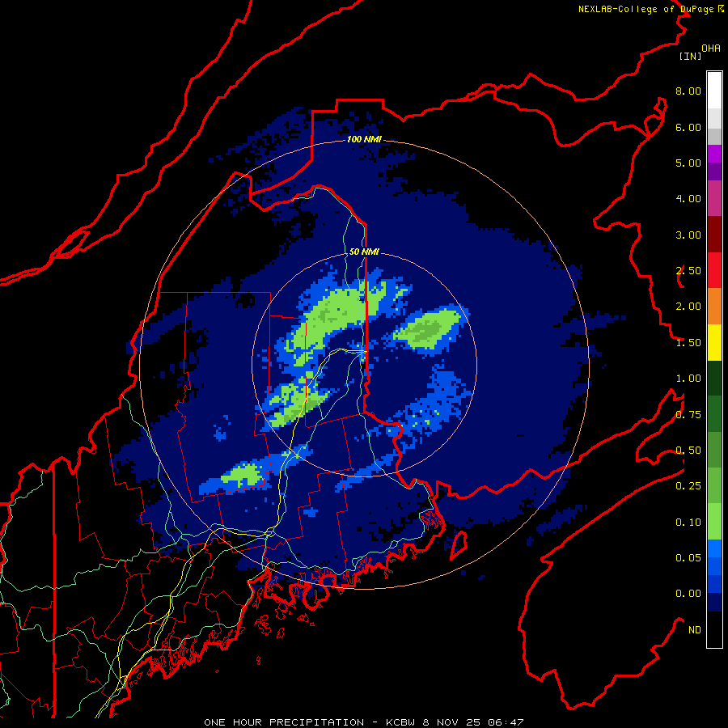Click the 4.00 legend value
The image size is (728, 728).
[688, 199]
